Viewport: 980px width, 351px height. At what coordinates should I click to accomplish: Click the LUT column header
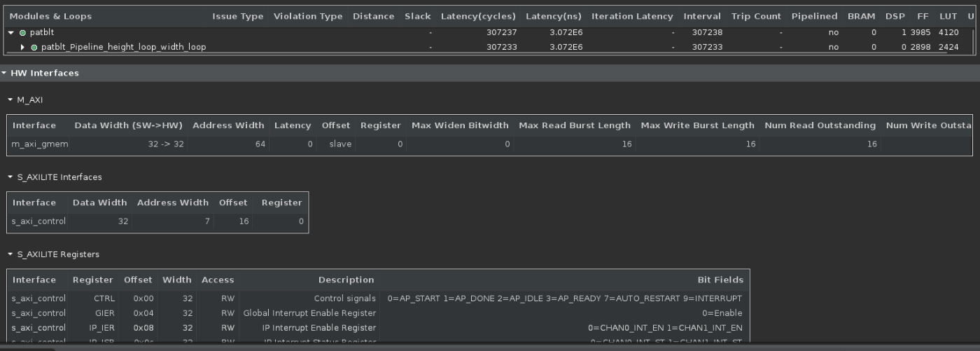tap(948, 16)
